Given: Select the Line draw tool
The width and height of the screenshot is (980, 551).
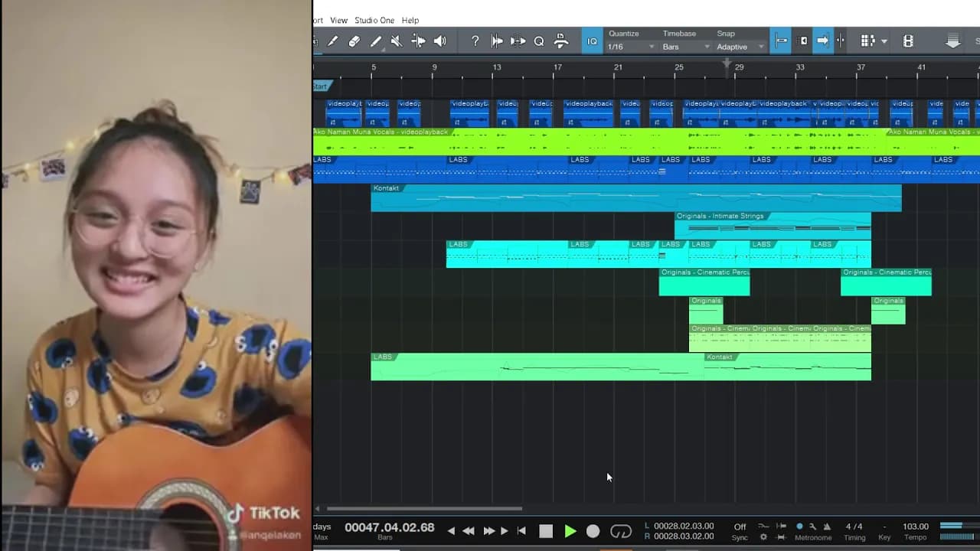Looking at the screenshot, I should tap(376, 41).
